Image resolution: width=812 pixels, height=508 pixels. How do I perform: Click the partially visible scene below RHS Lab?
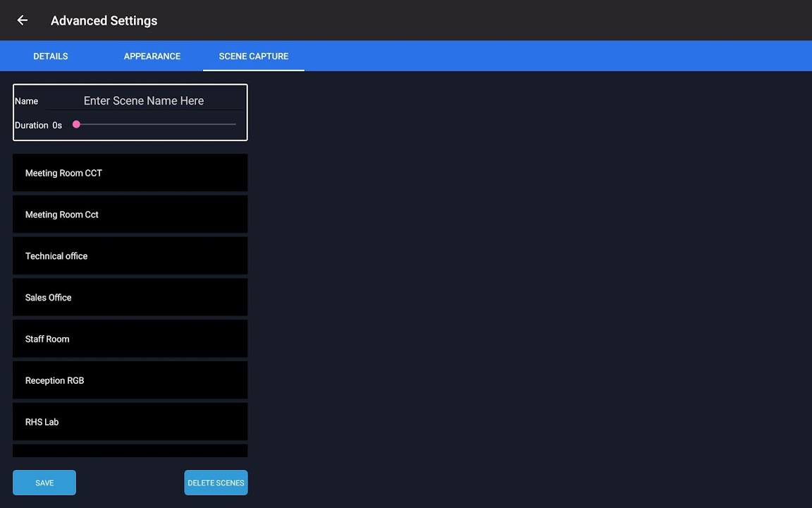tap(130, 451)
